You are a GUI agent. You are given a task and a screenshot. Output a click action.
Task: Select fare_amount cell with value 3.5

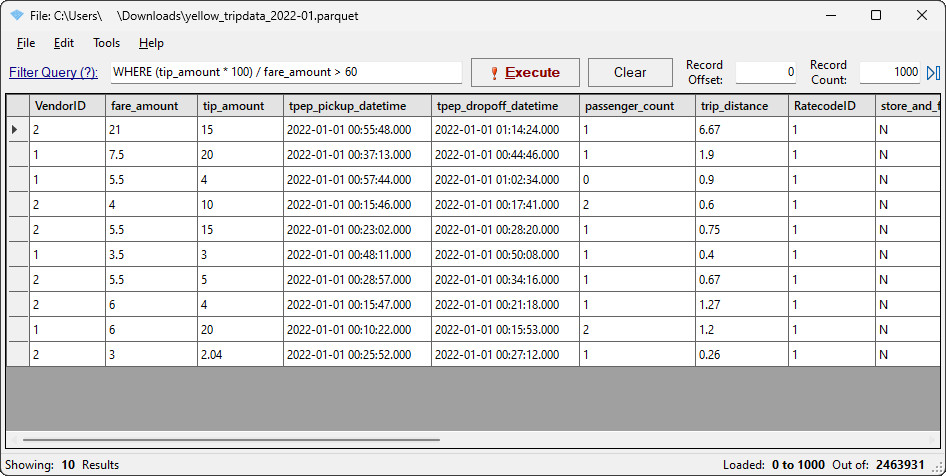(x=151, y=255)
